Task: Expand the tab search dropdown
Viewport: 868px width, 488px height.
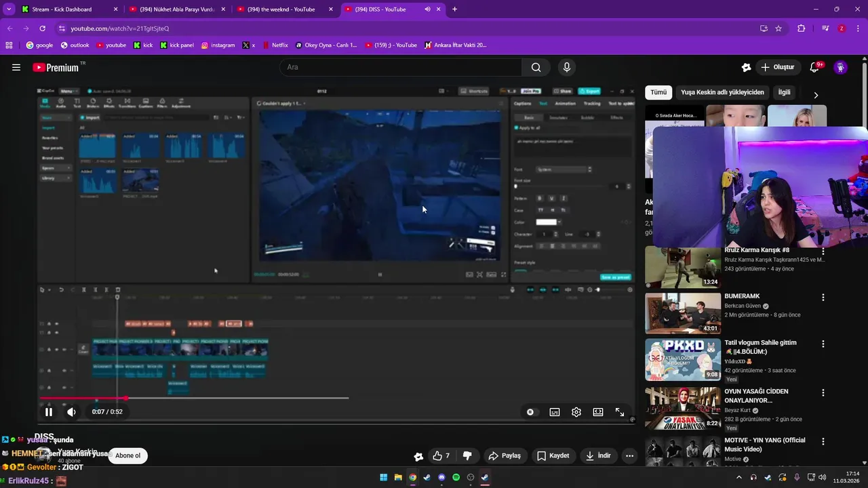Action: (9, 9)
